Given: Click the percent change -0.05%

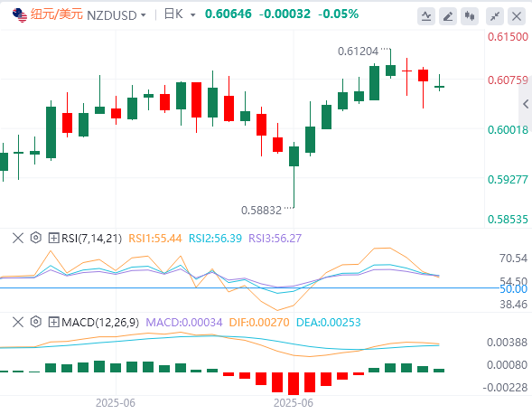Looking at the screenshot, I should [339, 14].
